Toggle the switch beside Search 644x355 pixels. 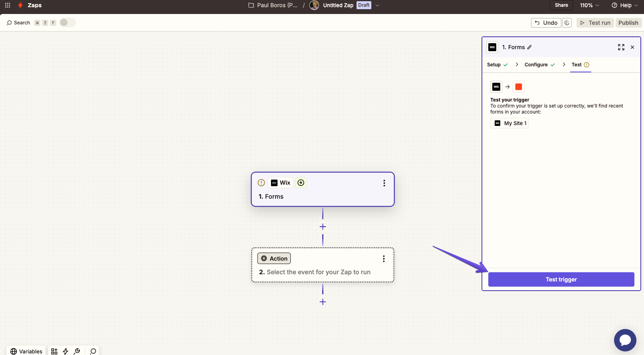(x=67, y=22)
